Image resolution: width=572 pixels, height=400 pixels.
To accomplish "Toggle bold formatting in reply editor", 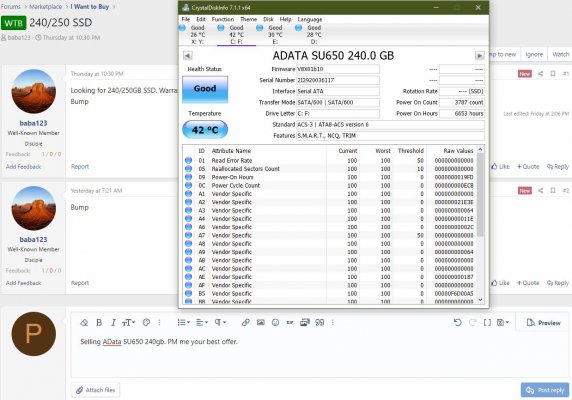I will [x=99, y=322].
